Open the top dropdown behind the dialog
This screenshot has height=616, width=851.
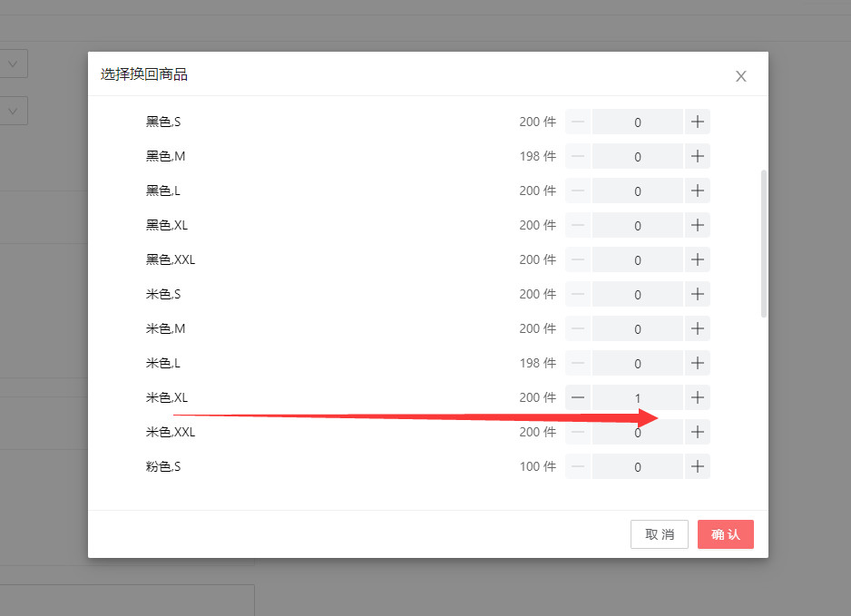(14, 64)
